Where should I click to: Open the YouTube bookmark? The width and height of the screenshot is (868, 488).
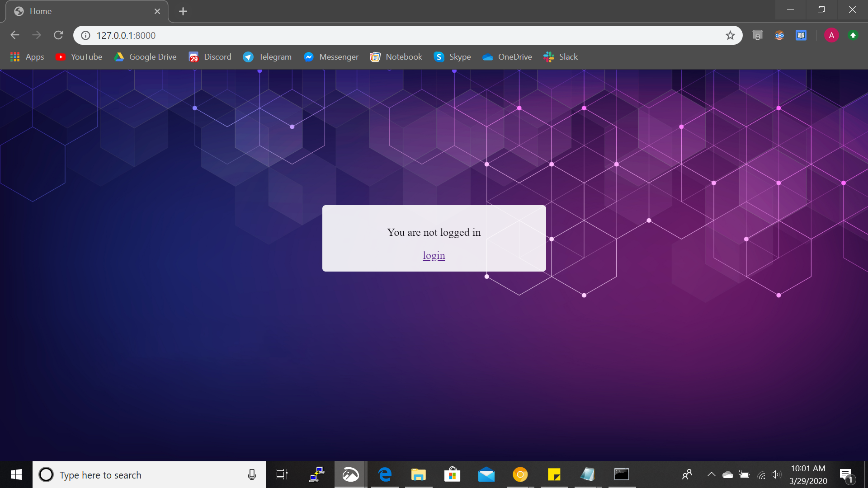coord(79,57)
